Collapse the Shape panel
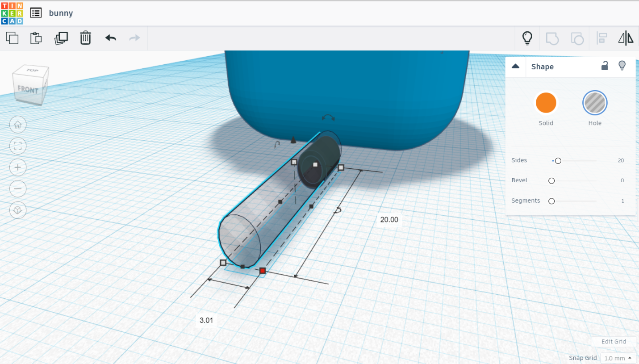This screenshot has width=639, height=364. coord(515,67)
